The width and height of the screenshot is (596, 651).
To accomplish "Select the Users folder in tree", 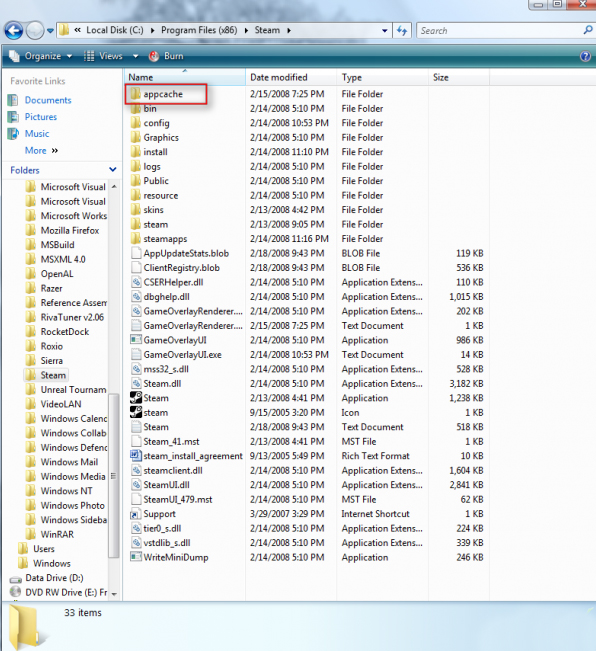I will click(x=37, y=549).
